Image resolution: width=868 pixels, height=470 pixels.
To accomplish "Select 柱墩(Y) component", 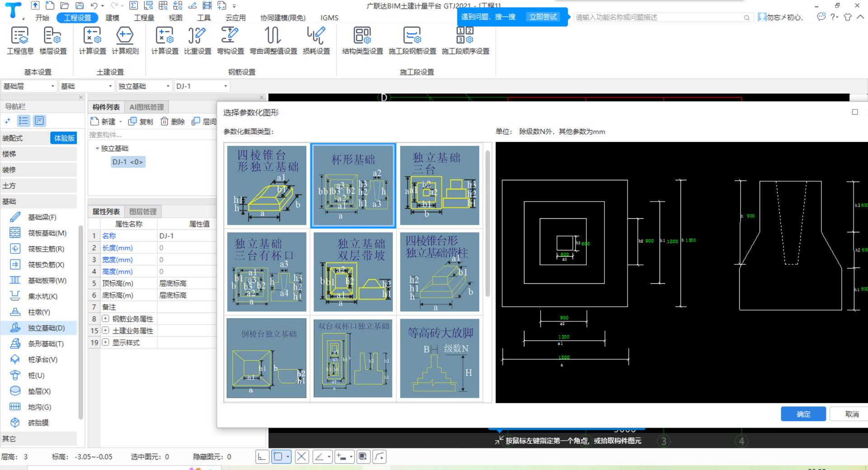I will 38,312.
